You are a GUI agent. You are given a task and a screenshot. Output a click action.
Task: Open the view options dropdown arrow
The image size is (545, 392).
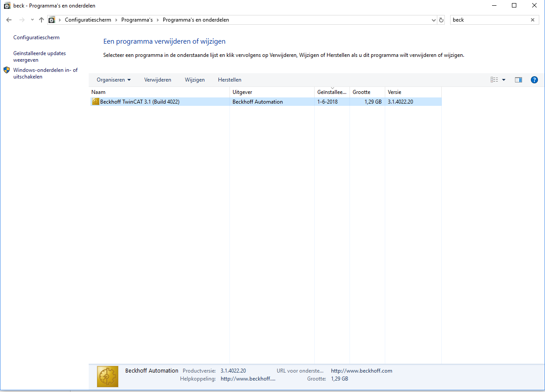(504, 80)
